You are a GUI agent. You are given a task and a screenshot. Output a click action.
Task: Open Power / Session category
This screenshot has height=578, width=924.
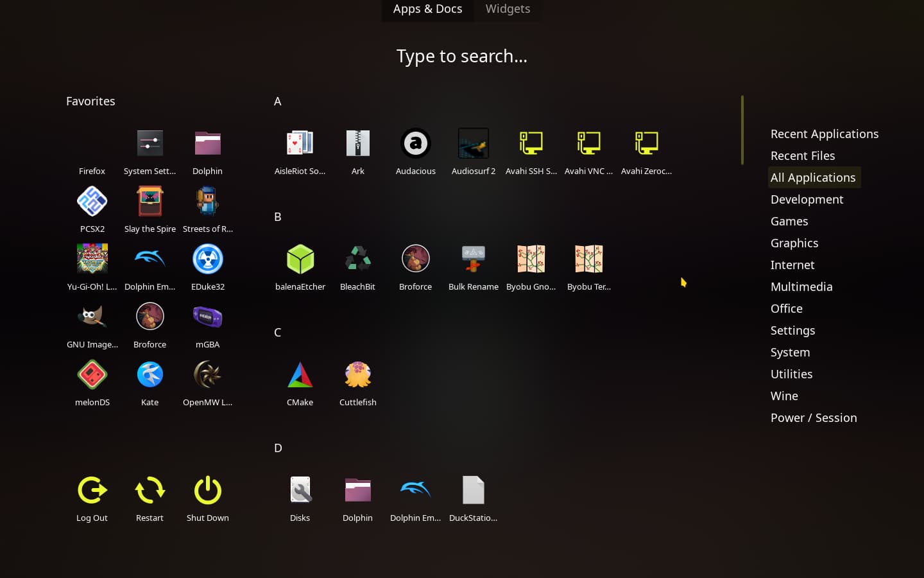pyautogui.click(x=813, y=417)
